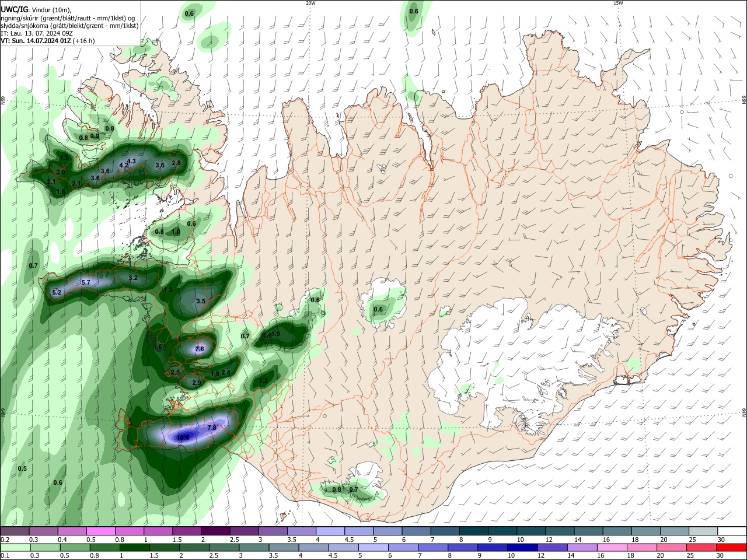Select the deep navy 10–12 swatch in bottom row
This screenshot has width=747, height=560.
(522, 547)
